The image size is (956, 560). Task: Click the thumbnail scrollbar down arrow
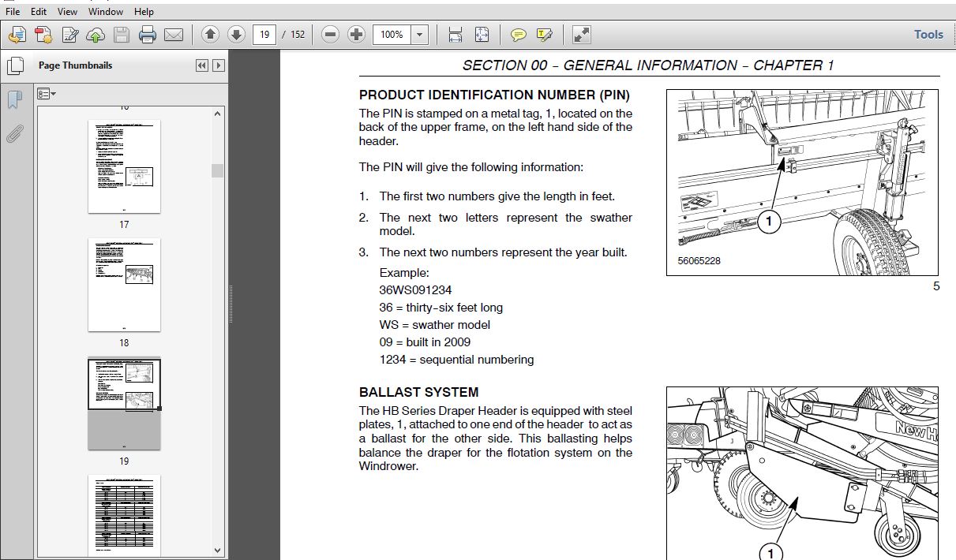[217, 550]
